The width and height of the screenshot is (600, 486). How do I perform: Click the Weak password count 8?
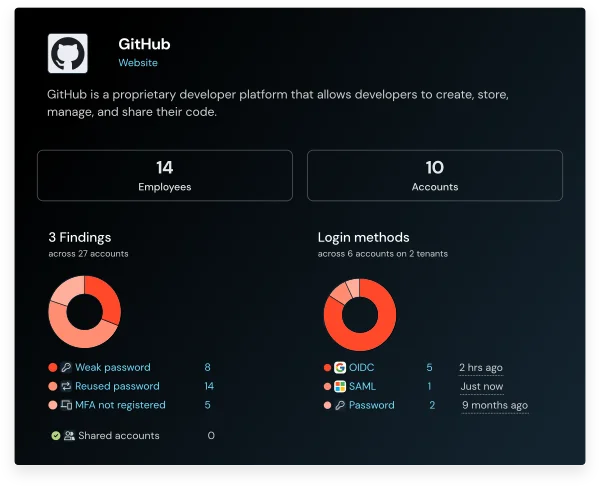click(x=207, y=367)
